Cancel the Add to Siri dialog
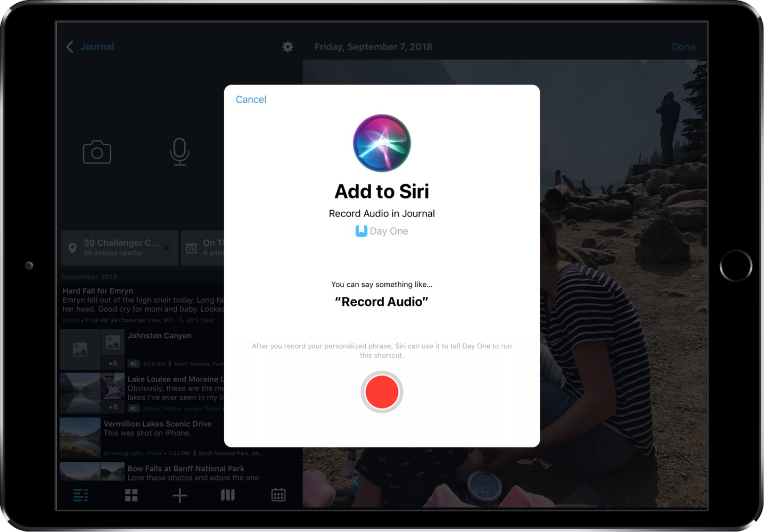Screen dimensions: 764x532 click(x=251, y=99)
